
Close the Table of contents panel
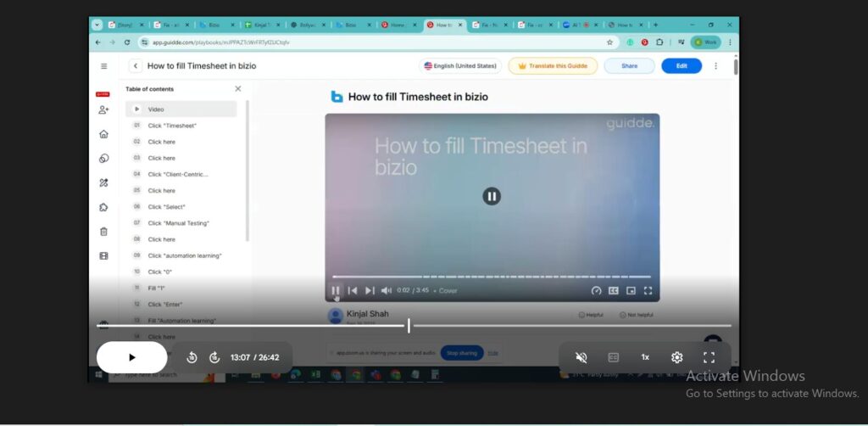point(238,89)
